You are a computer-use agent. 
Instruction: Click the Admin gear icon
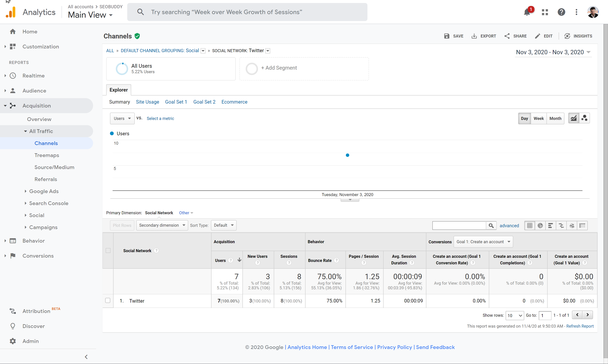point(13,341)
